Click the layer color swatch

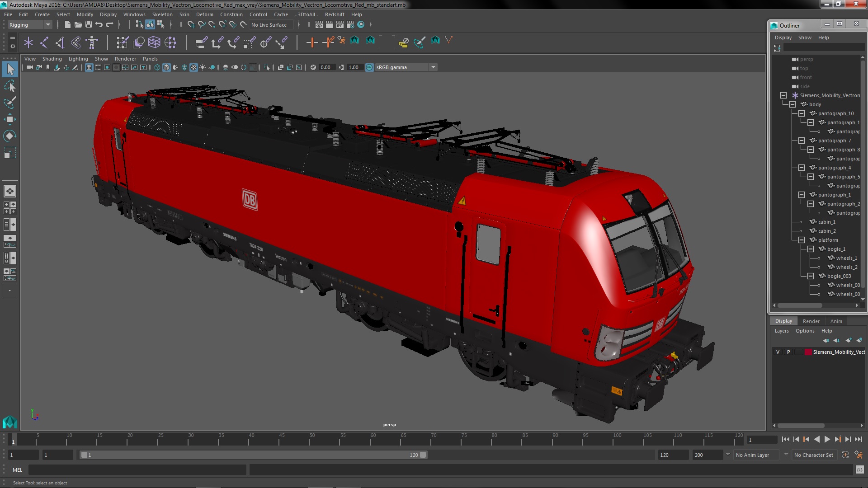point(808,352)
